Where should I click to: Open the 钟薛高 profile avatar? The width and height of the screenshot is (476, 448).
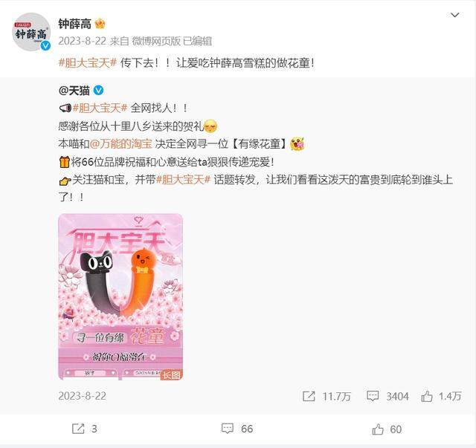[x=31, y=32]
